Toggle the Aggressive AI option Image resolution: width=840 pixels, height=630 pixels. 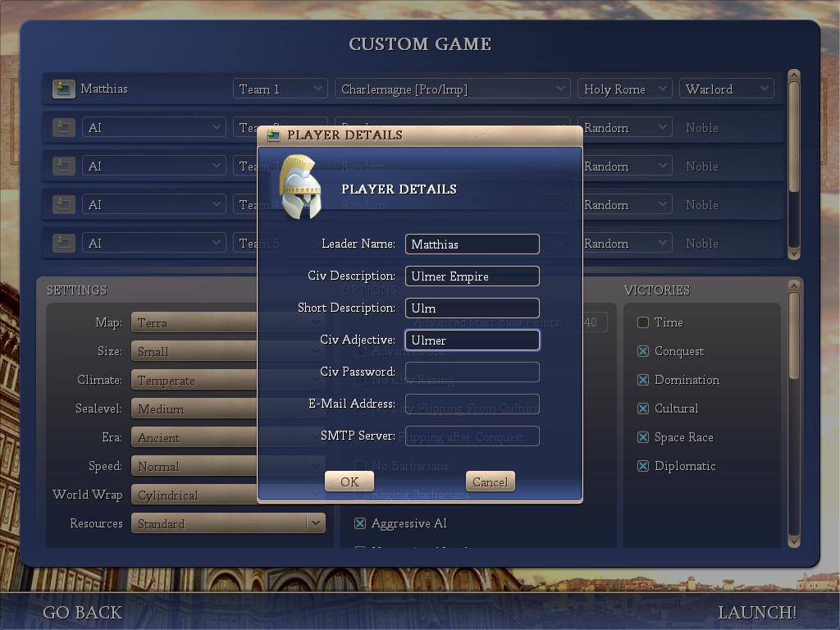(360, 523)
